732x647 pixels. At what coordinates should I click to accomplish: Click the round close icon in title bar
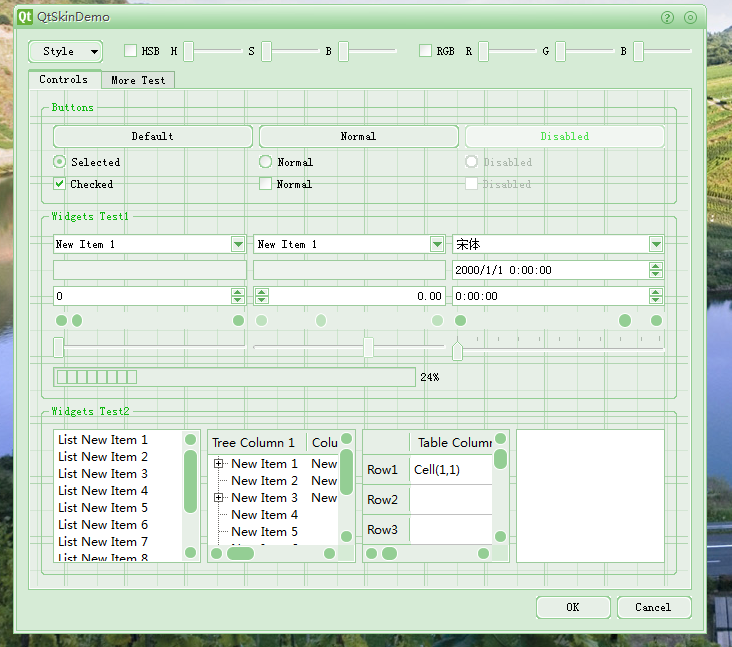coord(690,17)
